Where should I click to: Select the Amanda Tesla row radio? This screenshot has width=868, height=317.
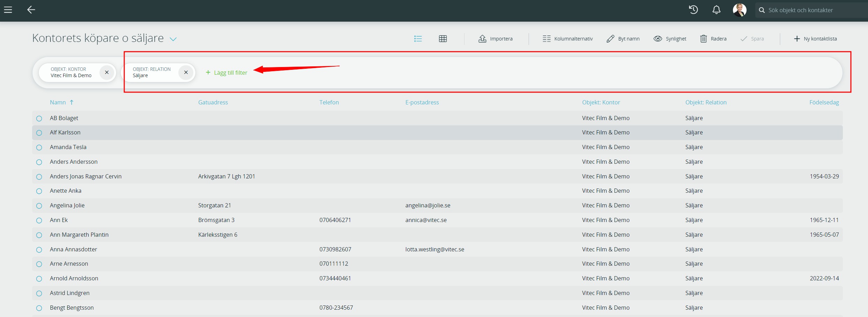click(x=39, y=147)
